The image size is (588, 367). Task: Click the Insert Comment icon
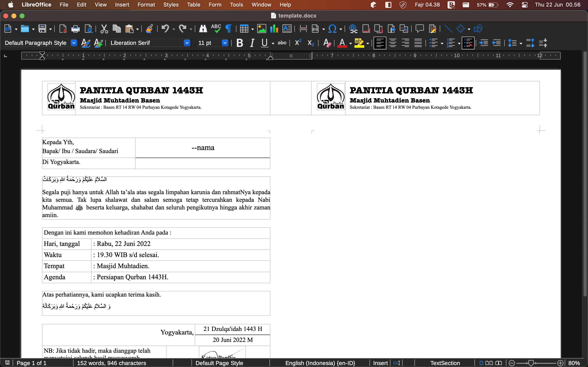pos(420,29)
